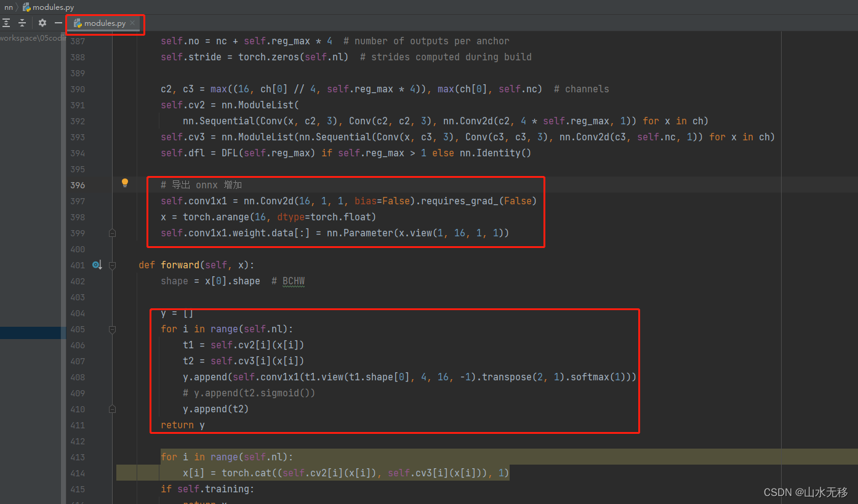Click the Collapse All icon in project toolbar
The height and width of the screenshot is (504, 858).
pyautogui.click(x=22, y=23)
